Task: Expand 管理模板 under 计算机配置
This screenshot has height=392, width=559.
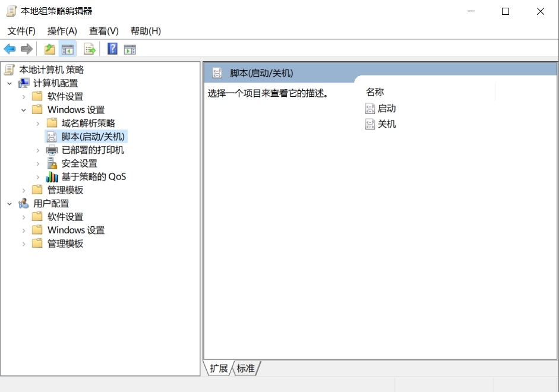Action: 24,190
